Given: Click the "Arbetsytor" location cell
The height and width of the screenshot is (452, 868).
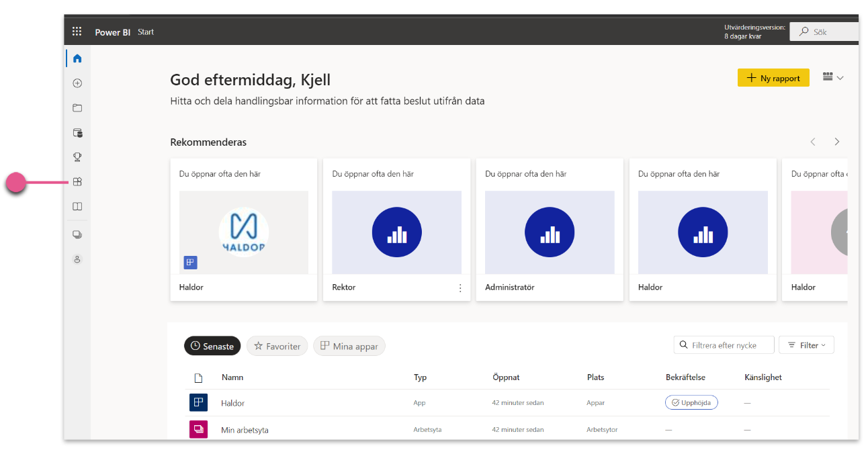Looking at the screenshot, I should (x=602, y=430).
